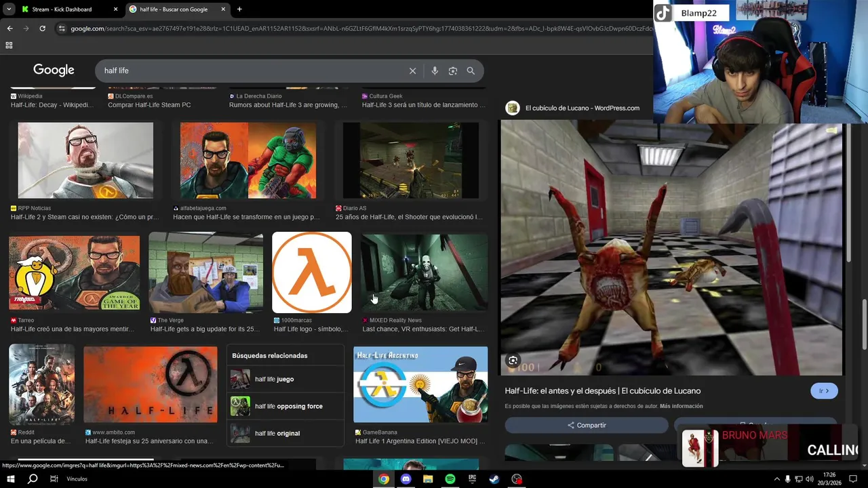Click caption Half-Life gets a big update
This screenshot has height=488, width=868.
click(x=205, y=329)
